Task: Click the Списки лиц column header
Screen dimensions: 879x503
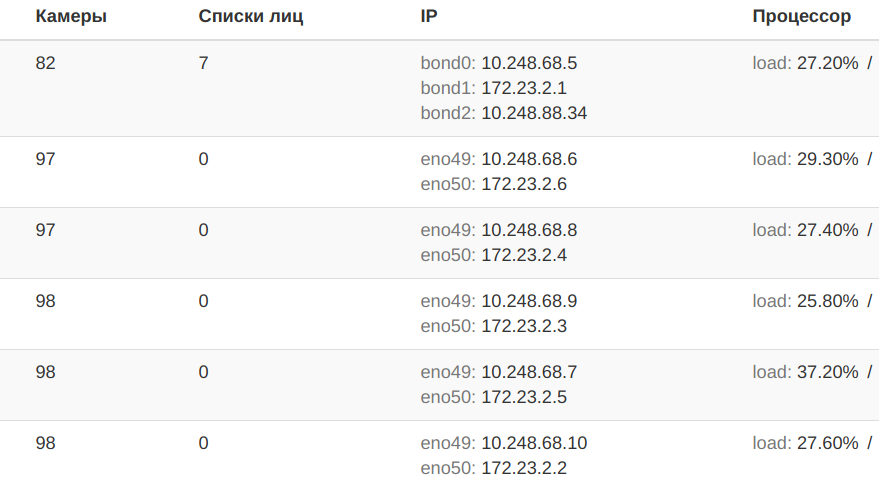Action: tap(251, 16)
